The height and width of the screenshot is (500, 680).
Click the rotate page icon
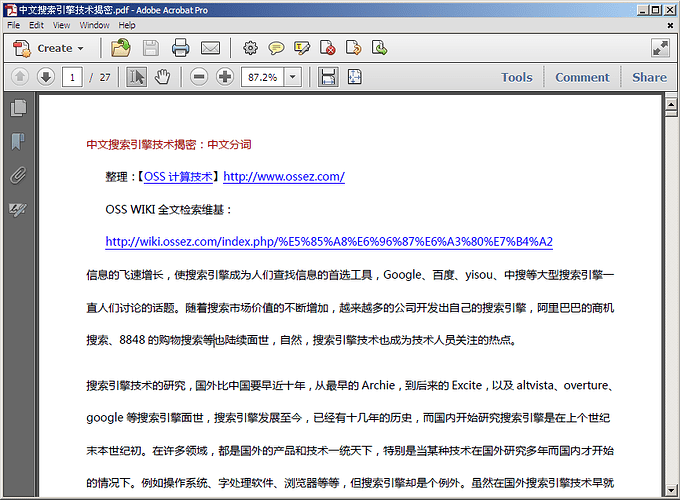pyautogui.click(x=353, y=48)
